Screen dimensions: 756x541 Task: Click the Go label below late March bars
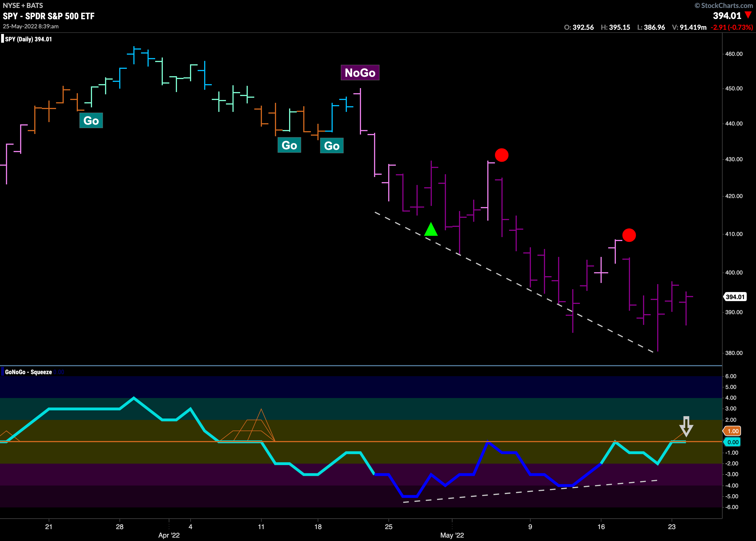tap(91, 121)
